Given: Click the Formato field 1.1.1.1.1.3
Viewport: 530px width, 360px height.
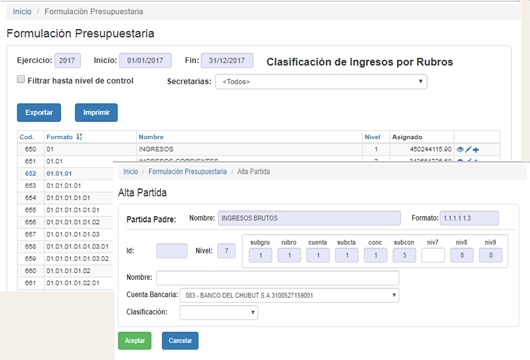Looking at the screenshot, I should coord(469,218).
